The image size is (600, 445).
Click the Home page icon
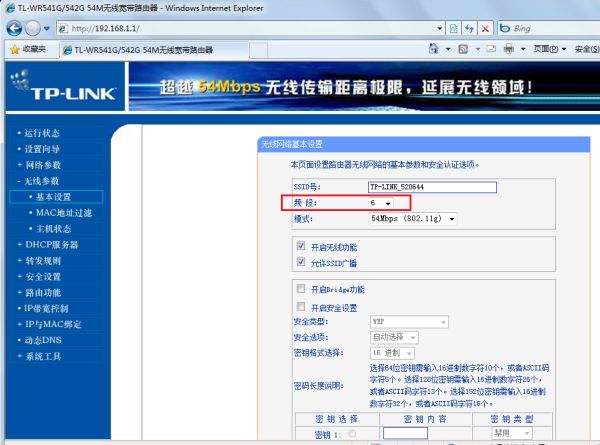tap(433, 49)
